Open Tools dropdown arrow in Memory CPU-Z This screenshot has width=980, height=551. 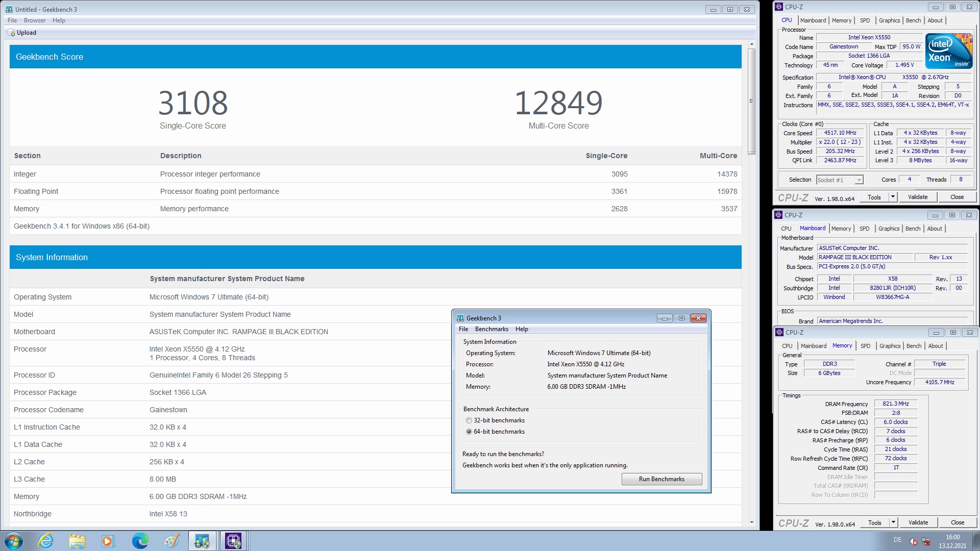pyautogui.click(x=893, y=522)
